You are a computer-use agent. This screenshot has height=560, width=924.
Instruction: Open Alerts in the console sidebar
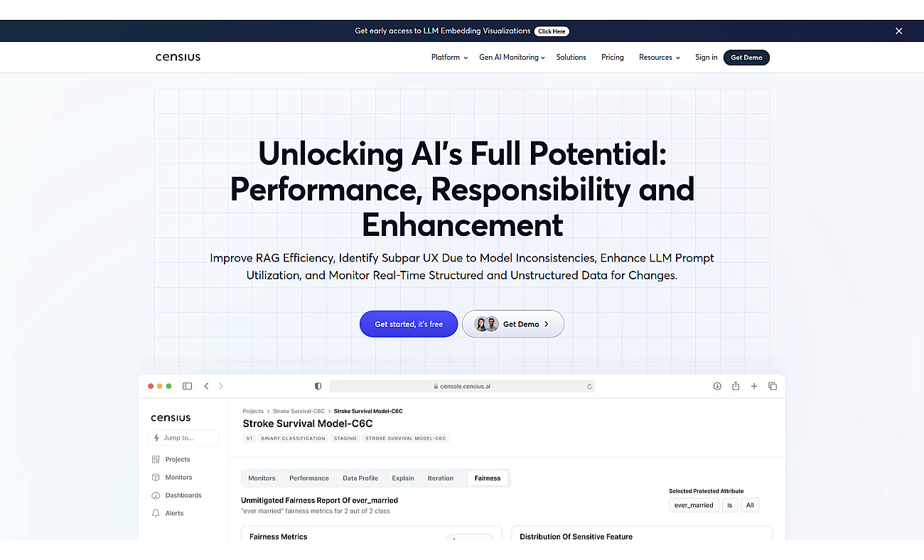tap(168, 513)
